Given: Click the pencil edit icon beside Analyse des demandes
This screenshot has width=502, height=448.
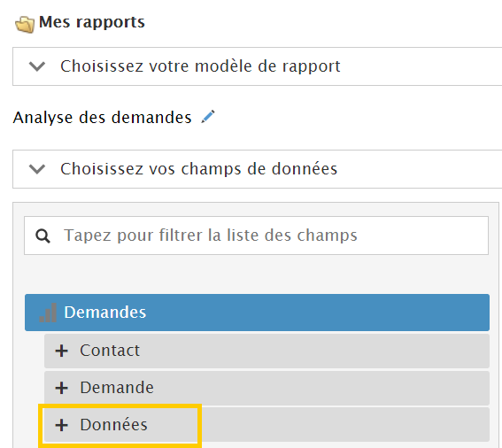Looking at the screenshot, I should [208, 117].
